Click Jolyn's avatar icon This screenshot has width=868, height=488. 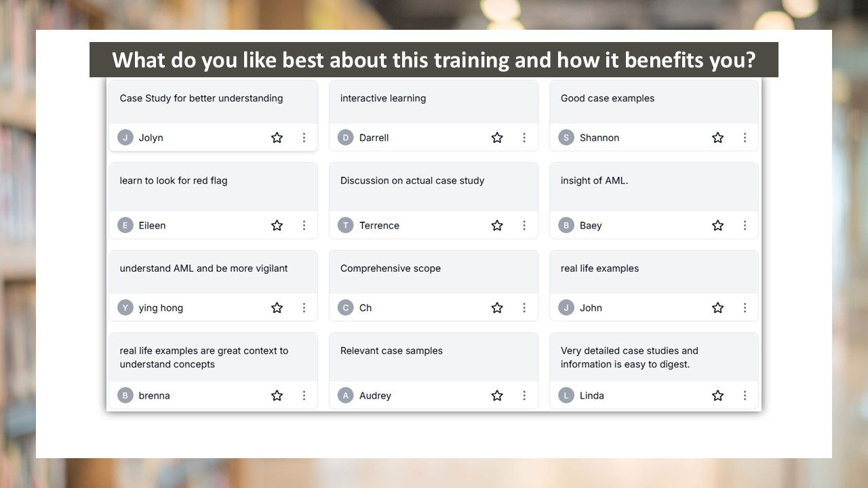[125, 138]
